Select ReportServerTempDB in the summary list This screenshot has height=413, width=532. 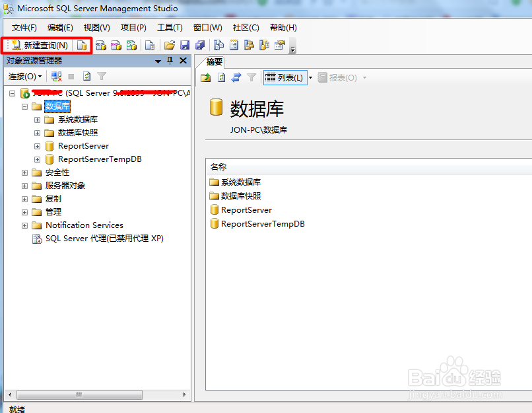coord(263,224)
